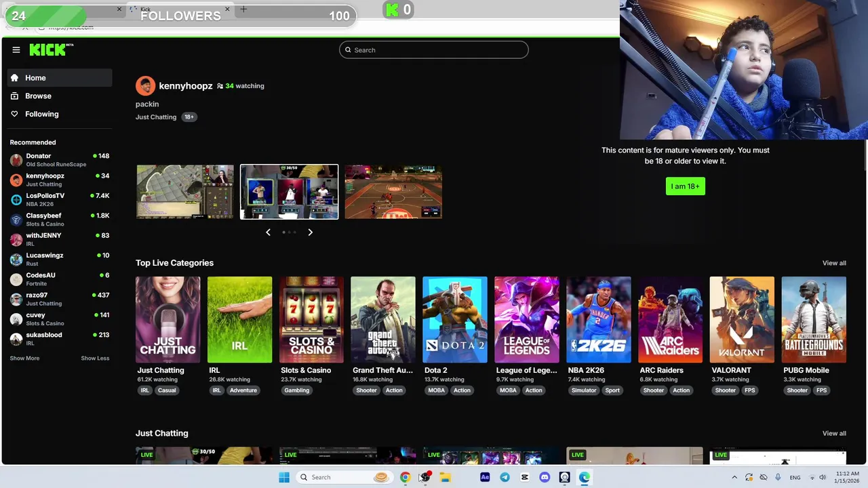Select sukasblood avatar in recommended list

(16, 339)
